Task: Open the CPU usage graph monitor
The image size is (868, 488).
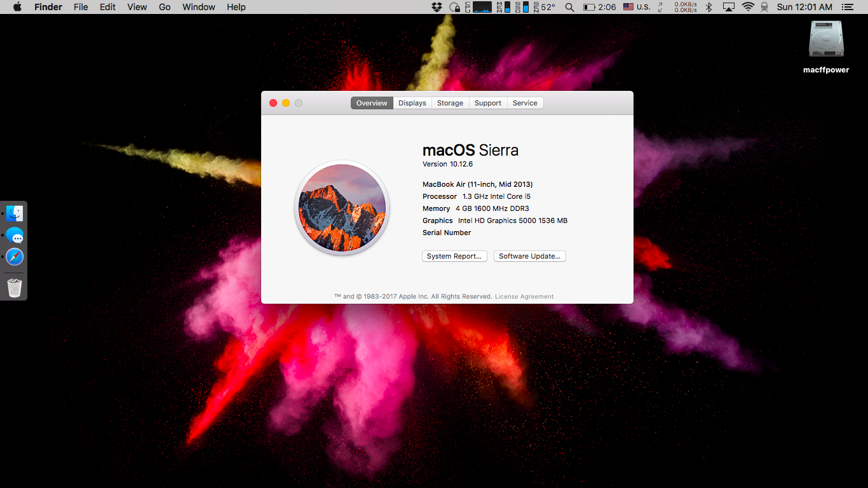Action: (x=478, y=7)
